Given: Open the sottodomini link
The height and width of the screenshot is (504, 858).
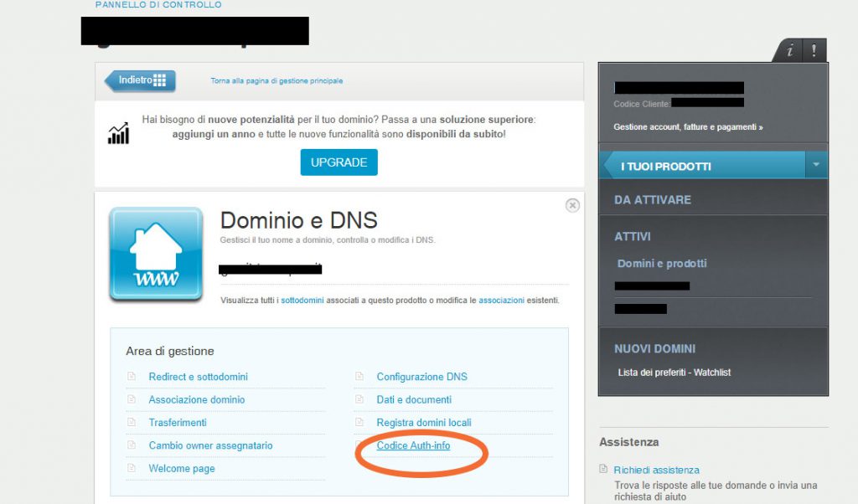Looking at the screenshot, I should pos(302,300).
